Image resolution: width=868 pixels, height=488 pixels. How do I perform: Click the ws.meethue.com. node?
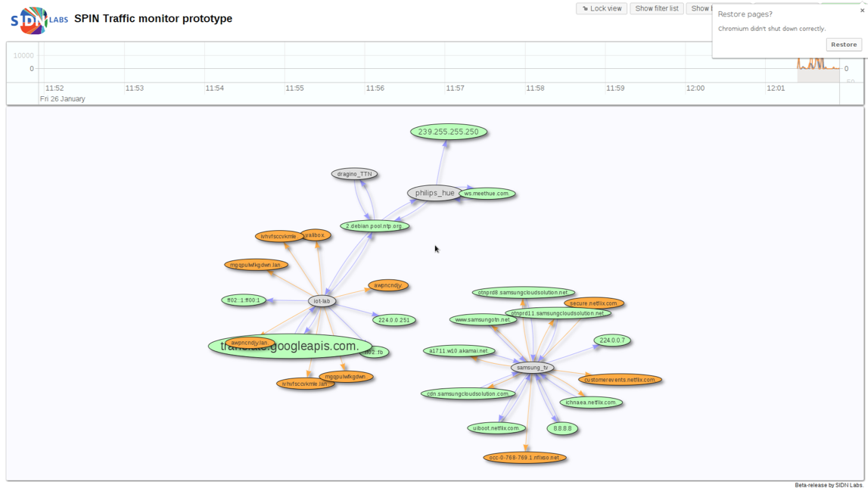click(487, 194)
